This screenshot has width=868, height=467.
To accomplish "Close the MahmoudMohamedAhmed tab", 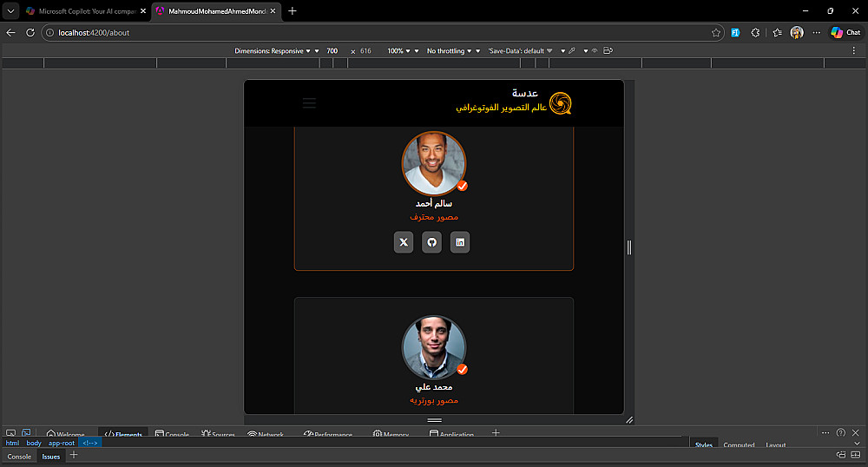I will pyautogui.click(x=273, y=11).
